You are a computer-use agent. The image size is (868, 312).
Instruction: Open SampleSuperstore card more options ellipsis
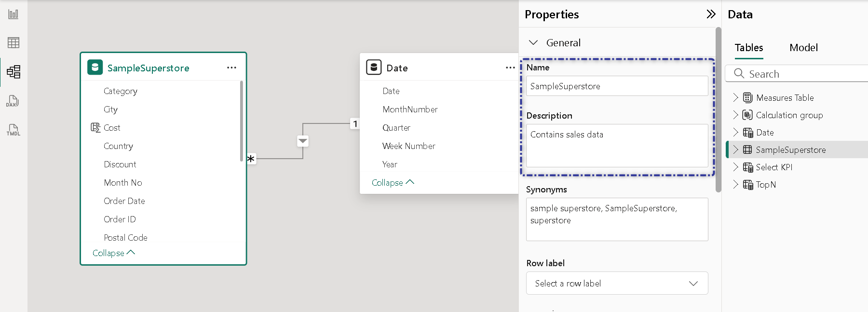231,68
